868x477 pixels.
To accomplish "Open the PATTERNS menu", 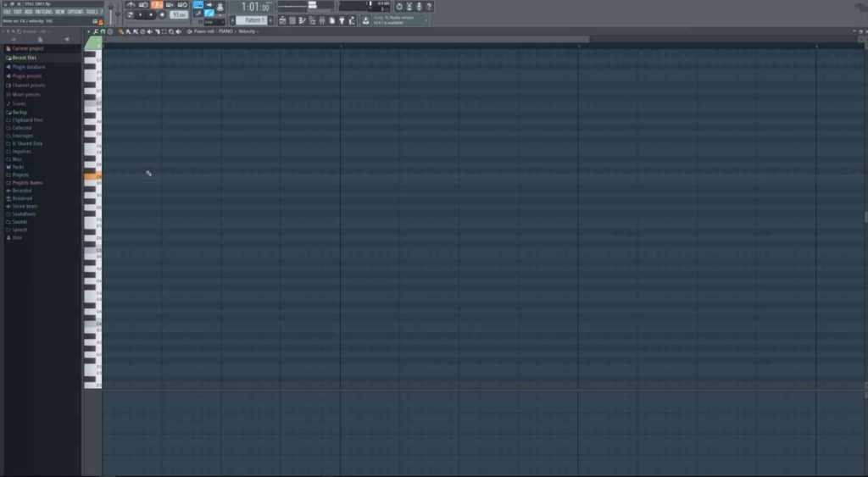I will (44, 12).
